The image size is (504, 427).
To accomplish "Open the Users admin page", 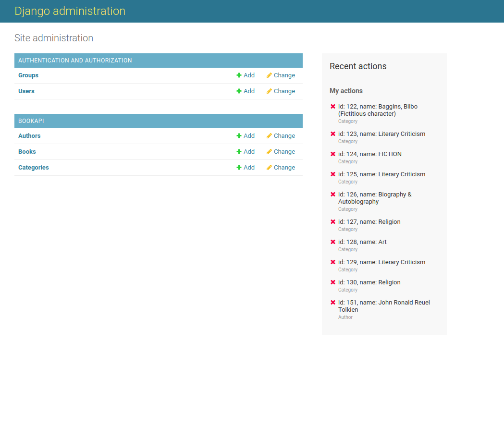I will pos(26,91).
